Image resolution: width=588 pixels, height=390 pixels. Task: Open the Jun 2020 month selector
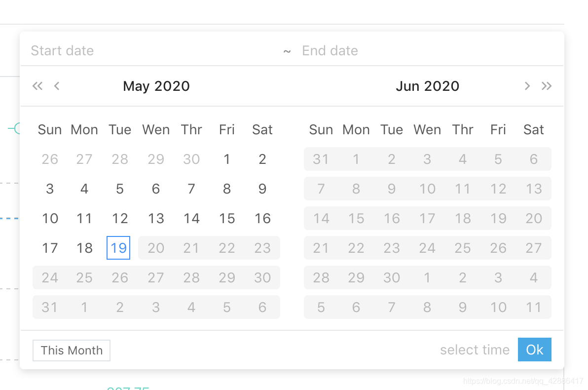point(427,86)
